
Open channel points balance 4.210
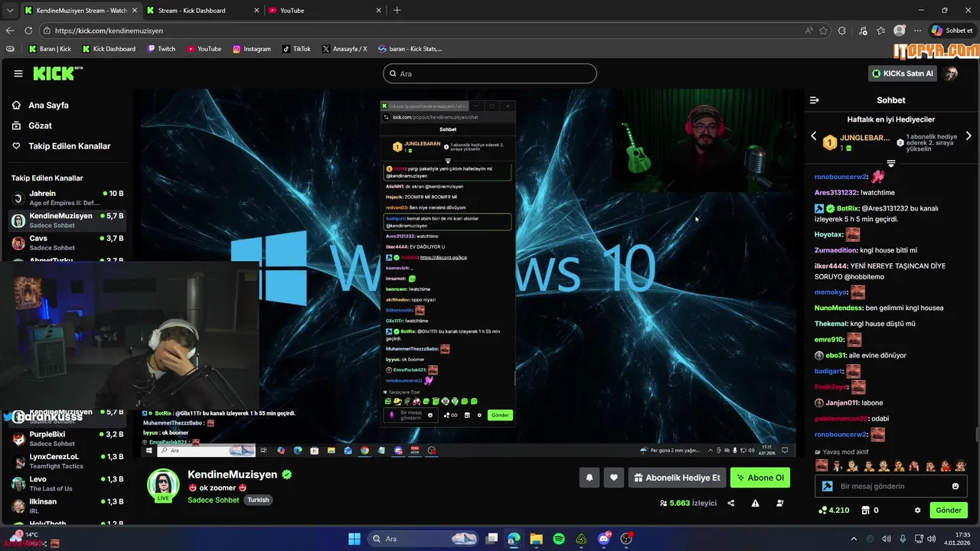click(x=834, y=510)
